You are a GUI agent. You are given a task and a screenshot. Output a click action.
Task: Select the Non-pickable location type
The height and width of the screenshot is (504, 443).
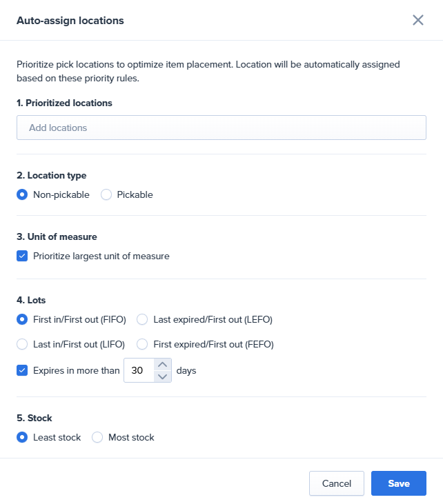pos(22,194)
